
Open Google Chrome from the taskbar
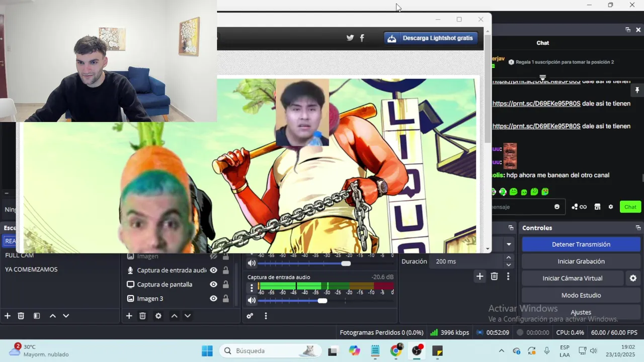click(396, 351)
